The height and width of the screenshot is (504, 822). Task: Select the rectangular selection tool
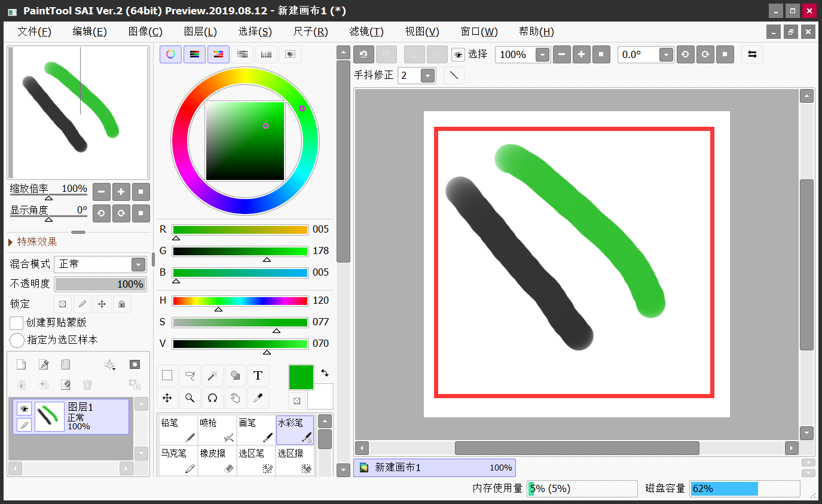click(x=167, y=375)
